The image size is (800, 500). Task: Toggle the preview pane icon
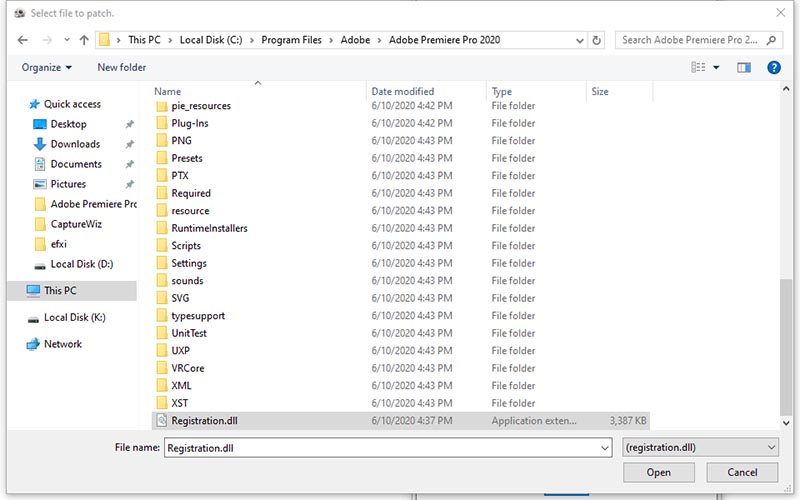point(744,67)
